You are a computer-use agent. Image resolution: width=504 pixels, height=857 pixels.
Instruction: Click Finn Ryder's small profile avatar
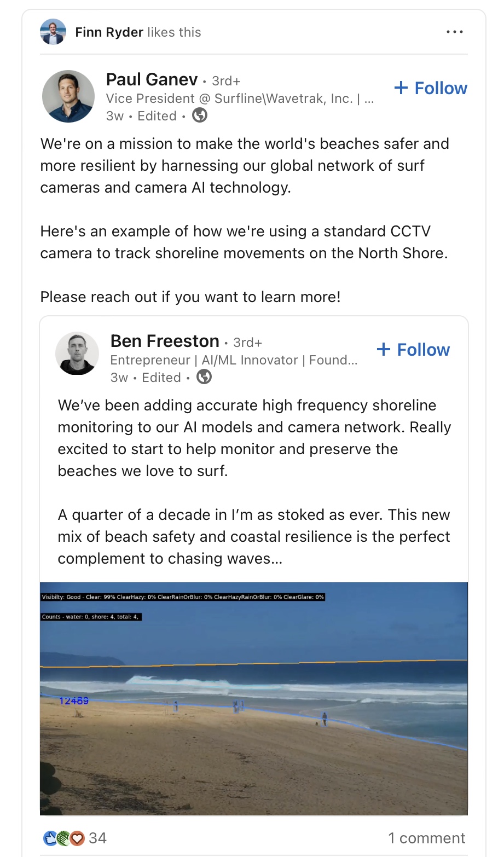53,32
